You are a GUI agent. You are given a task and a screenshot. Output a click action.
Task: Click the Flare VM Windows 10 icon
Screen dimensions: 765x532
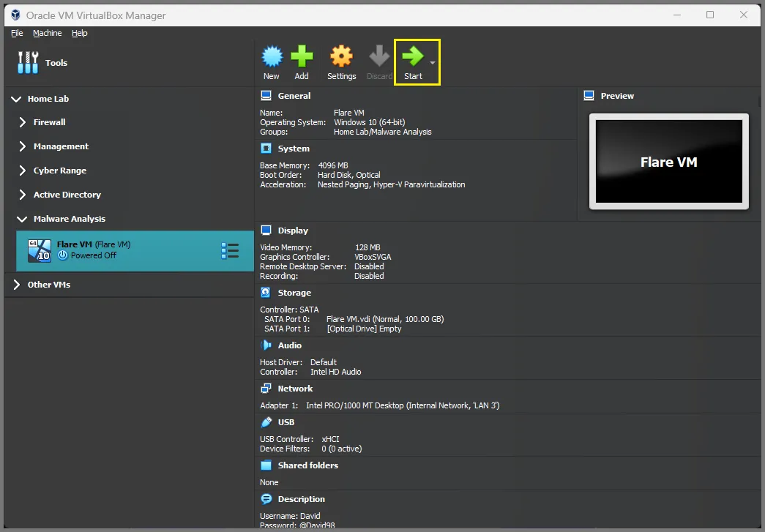point(40,250)
